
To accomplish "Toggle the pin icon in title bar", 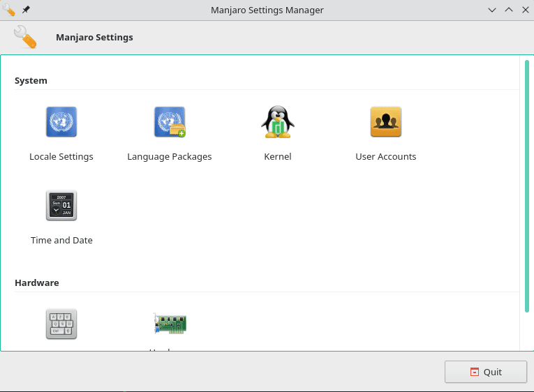I will (x=26, y=10).
